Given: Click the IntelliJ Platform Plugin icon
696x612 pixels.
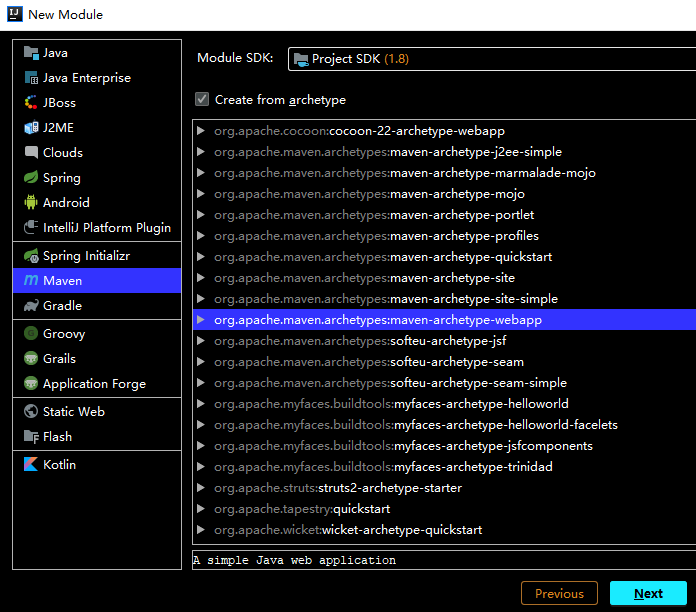Looking at the screenshot, I should point(31,227).
